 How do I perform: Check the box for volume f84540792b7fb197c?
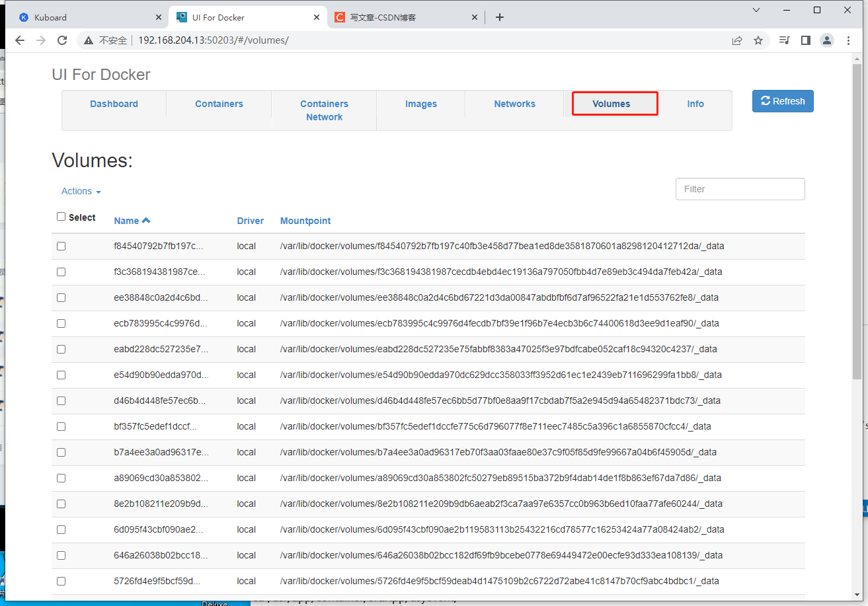click(x=61, y=246)
